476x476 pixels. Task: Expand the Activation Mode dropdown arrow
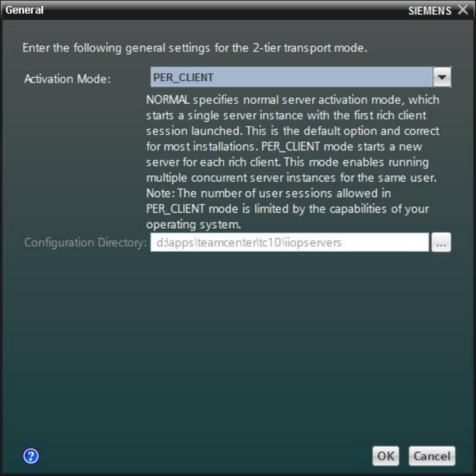tap(442, 77)
